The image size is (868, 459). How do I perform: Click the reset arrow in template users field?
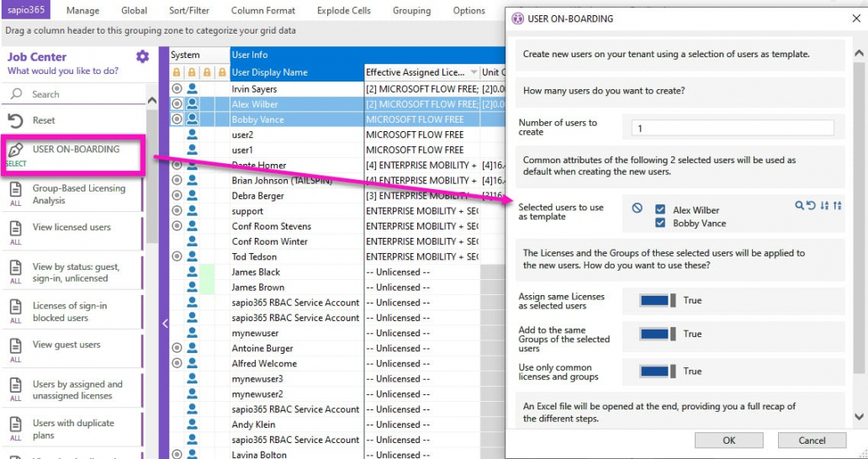coord(811,206)
